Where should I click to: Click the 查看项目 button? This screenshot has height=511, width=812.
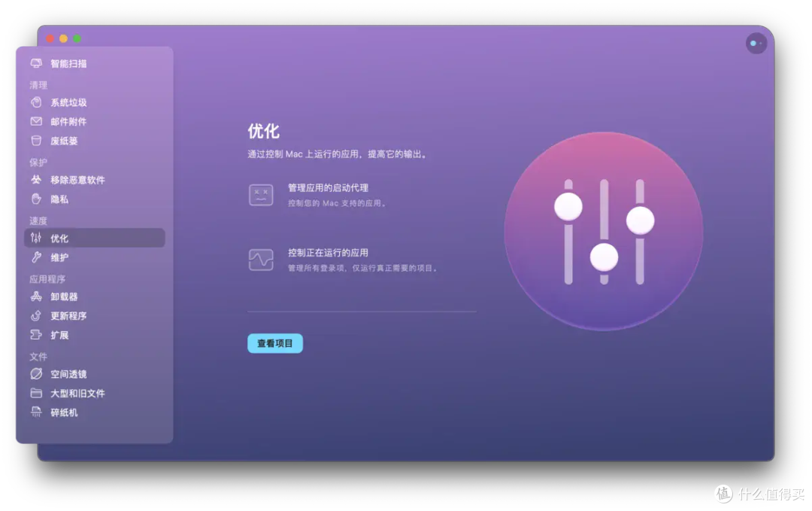coord(275,343)
